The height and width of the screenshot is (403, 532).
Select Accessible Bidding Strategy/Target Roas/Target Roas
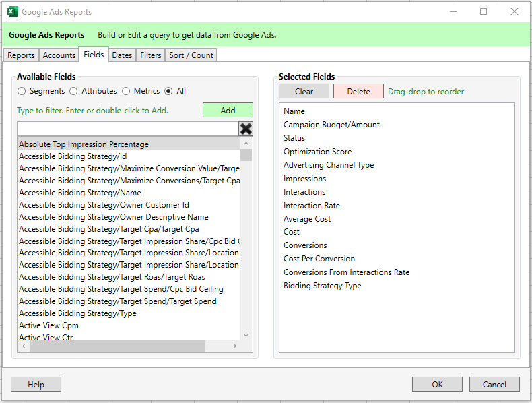tap(129, 277)
